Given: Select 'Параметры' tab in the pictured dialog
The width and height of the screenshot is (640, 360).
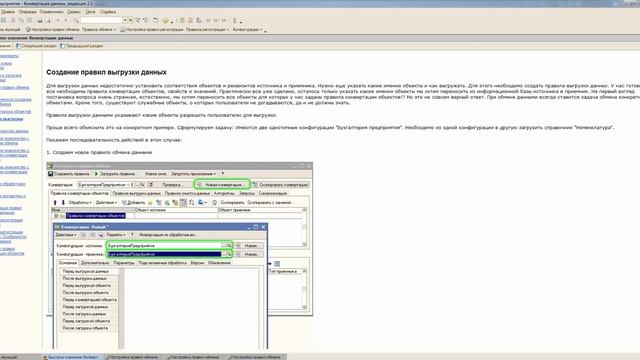Looking at the screenshot, I should [x=124, y=263].
